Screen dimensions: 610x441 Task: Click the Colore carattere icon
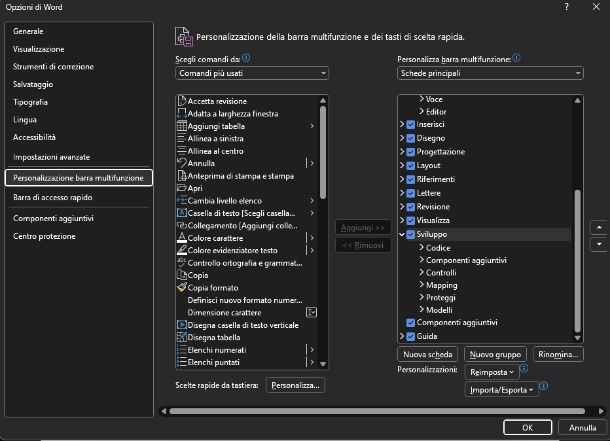[x=182, y=238]
